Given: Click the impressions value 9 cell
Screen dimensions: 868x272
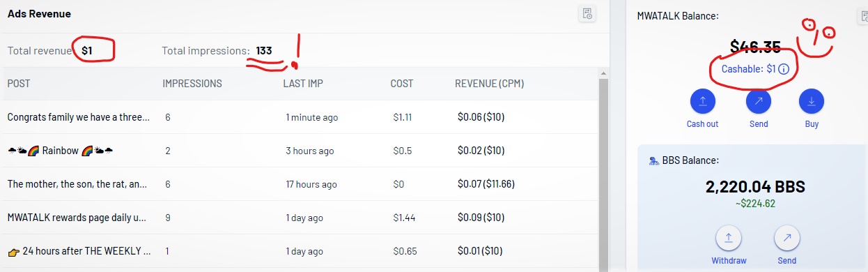Looking at the screenshot, I should (168, 218).
